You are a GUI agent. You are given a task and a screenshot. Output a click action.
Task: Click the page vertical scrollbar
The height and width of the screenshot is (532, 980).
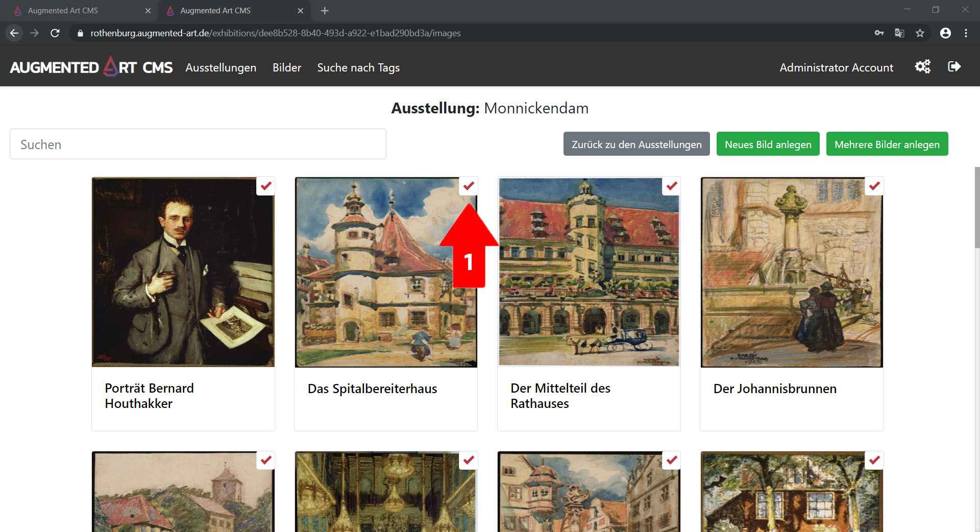tap(977, 207)
